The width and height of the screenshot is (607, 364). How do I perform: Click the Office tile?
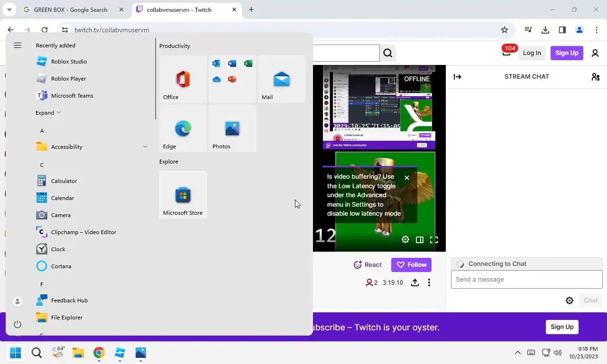pyautogui.click(x=183, y=79)
